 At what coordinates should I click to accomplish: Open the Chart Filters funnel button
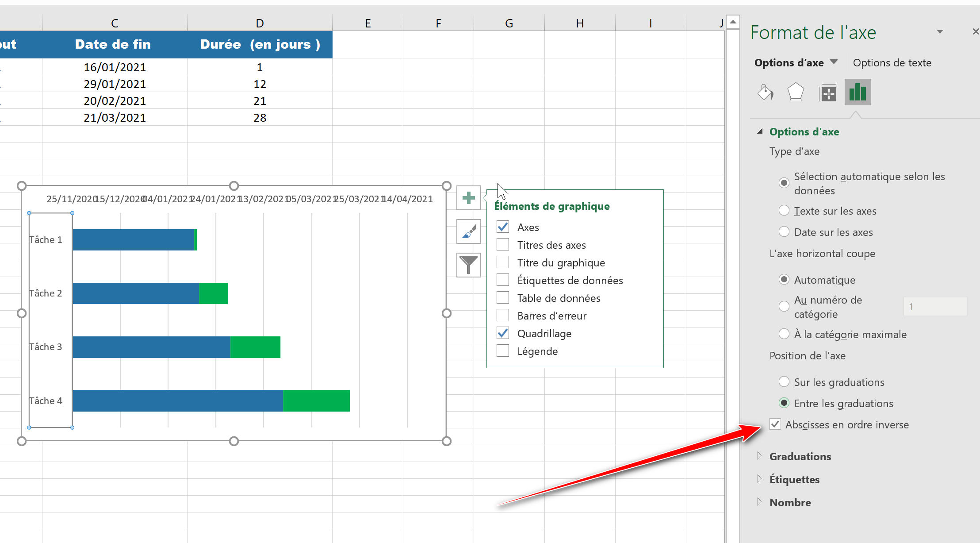[x=468, y=265]
